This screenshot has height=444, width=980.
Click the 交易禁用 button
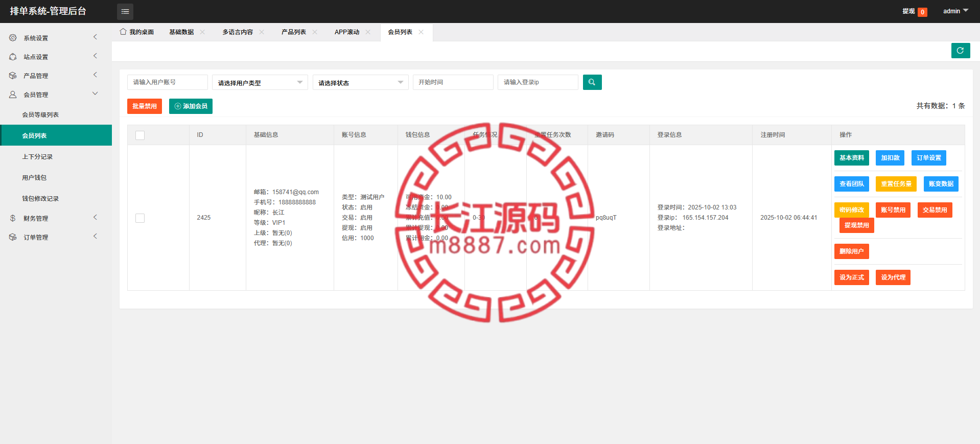(935, 210)
